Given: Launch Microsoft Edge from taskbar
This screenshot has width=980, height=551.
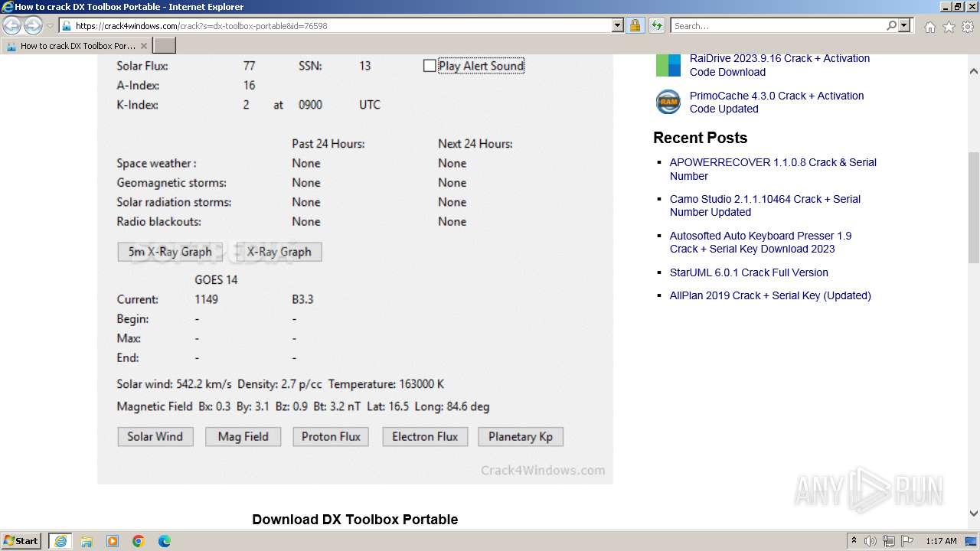Looking at the screenshot, I should (165, 541).
